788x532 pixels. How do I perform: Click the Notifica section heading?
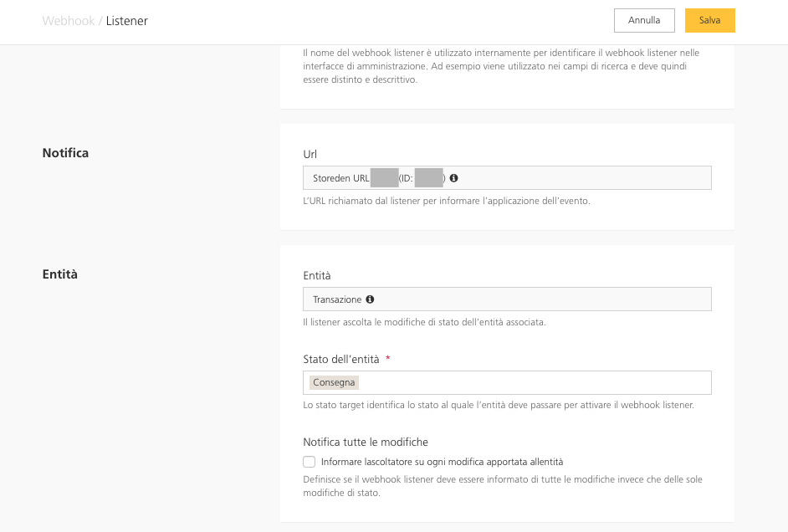(x=65, y=153)
